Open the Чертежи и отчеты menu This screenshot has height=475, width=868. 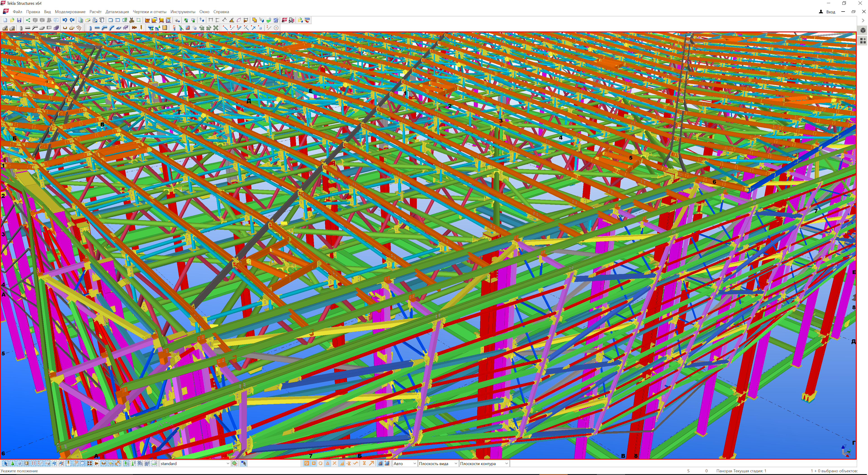(149, 12)
